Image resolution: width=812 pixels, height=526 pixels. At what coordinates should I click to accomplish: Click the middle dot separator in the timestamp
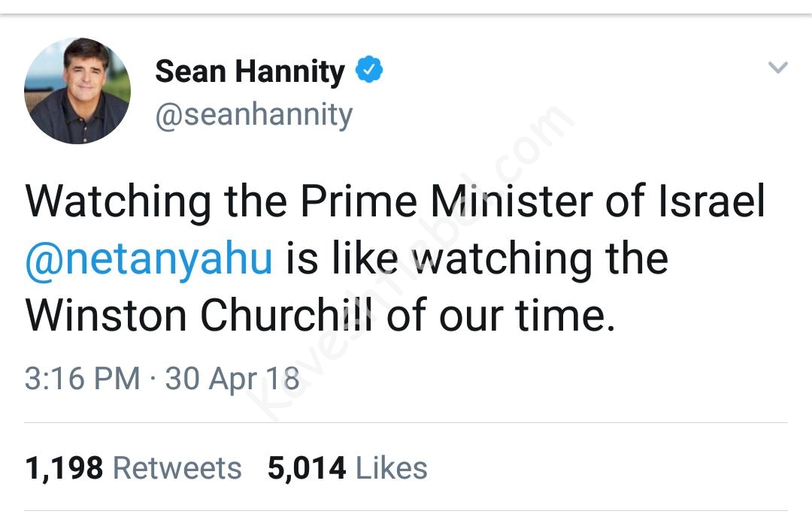pos(153,378)
